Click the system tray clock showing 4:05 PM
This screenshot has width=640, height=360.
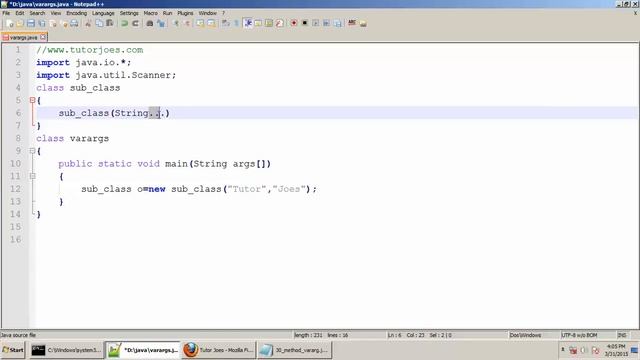(616, 350)
